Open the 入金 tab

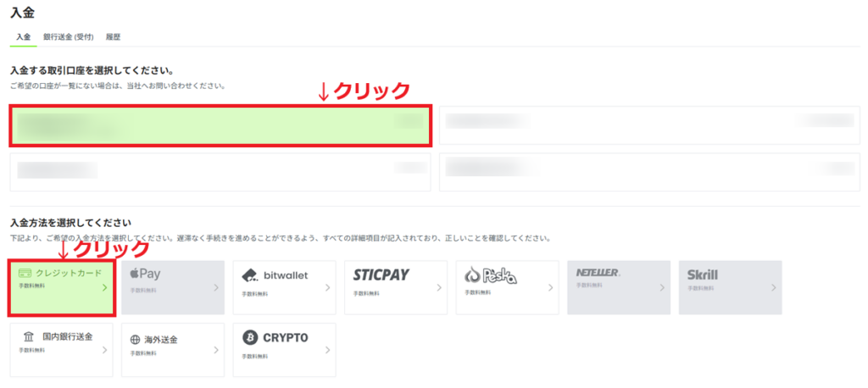coord(23,37)
